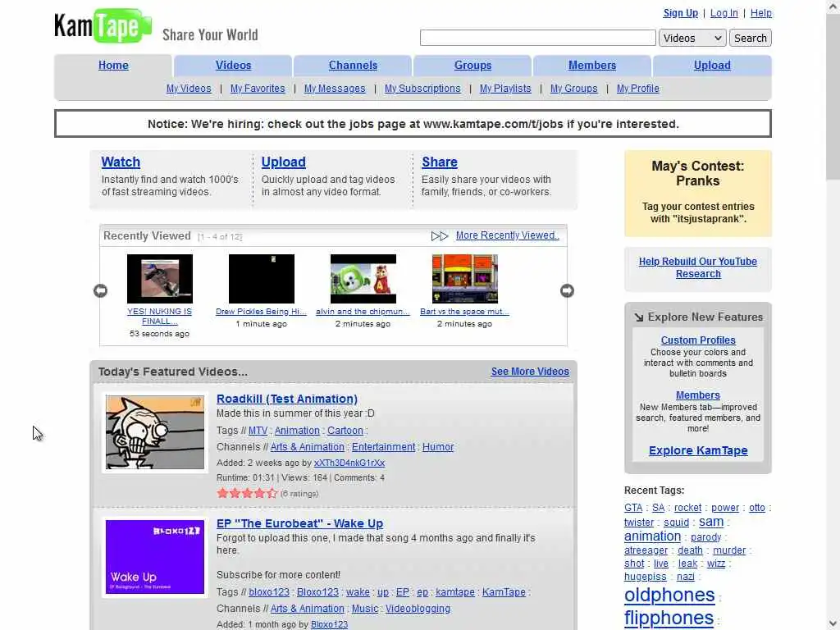Open the Groups tab

click(472, 66)
